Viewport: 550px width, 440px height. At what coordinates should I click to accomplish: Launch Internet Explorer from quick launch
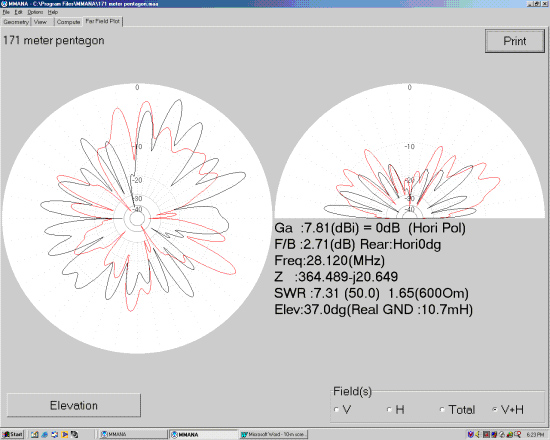44,434
